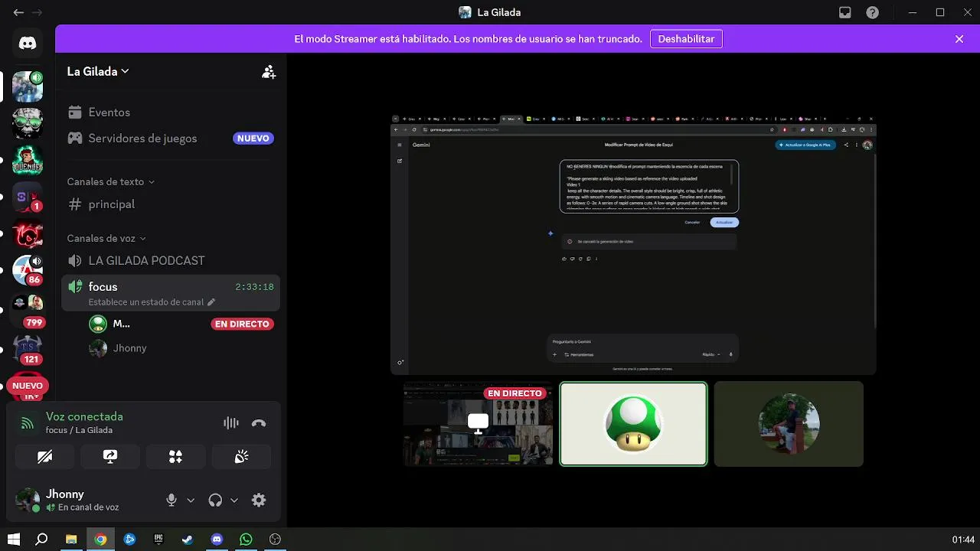Expand the La Gilada server menu
This screenshot has height=551, width=980.
[98, 71]
